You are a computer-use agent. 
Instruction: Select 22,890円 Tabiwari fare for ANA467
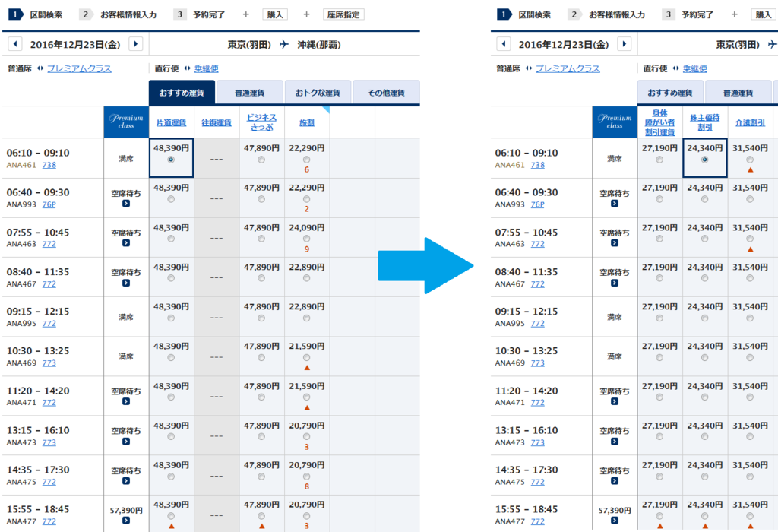(x=307, y=278)
